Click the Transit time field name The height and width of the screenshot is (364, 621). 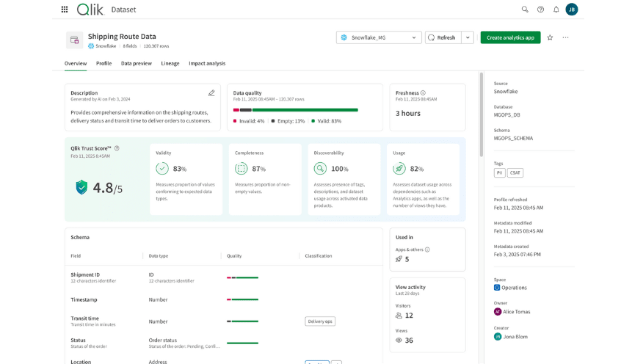pos(84,318)
